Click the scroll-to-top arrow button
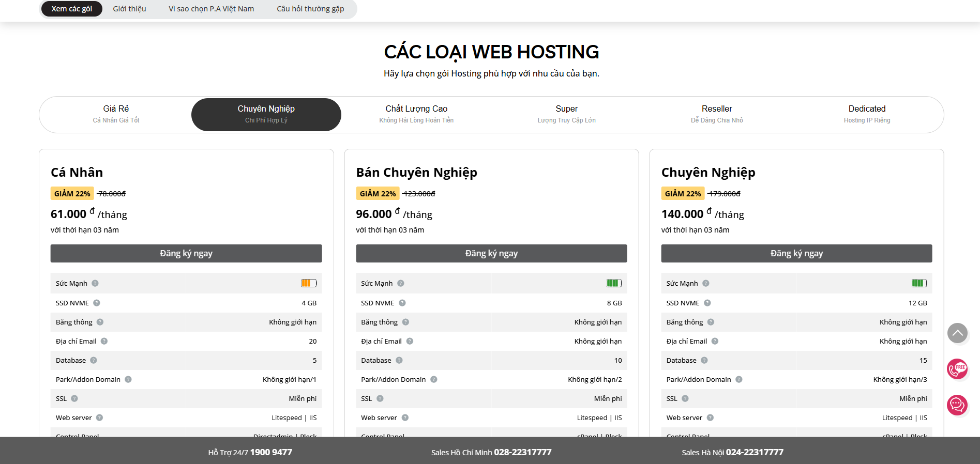Viewport: 980px width, 464px height. 957,333
